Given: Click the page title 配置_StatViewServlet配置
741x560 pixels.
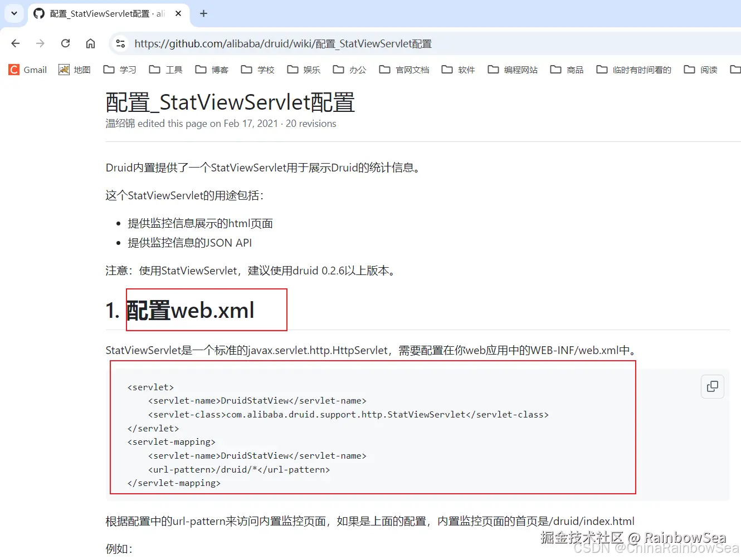Looking at the screenshot, I should point(230,102).
